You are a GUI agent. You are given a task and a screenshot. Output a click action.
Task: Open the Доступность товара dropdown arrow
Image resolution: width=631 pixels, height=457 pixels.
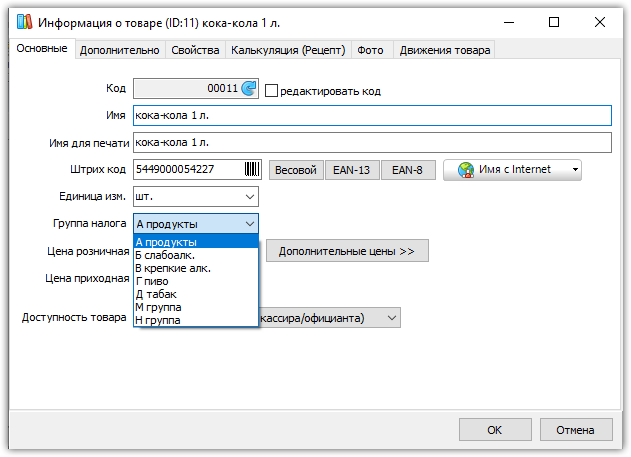[x=392, y=318]
